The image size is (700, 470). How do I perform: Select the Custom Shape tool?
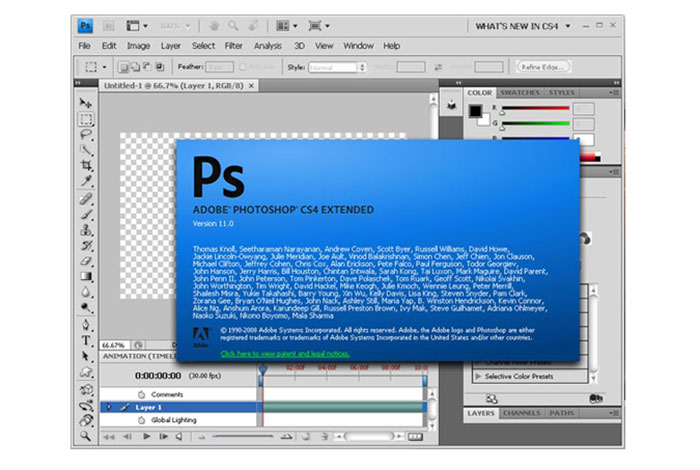[86, 372]
